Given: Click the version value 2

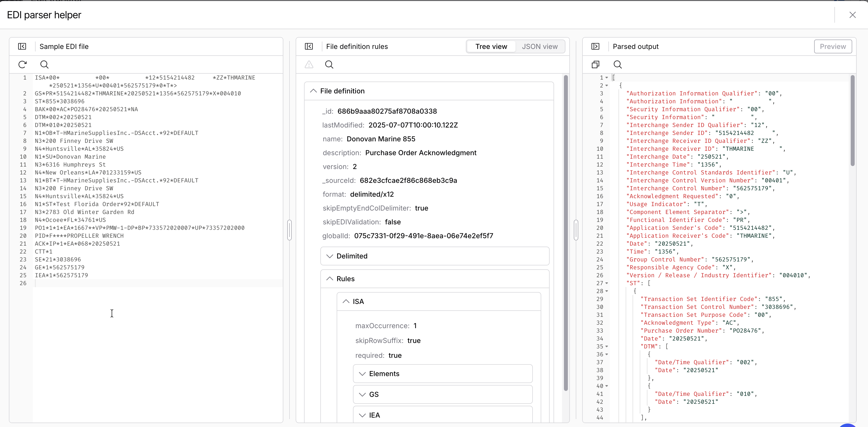Looking at the screenshot, I should pos(354,167).
